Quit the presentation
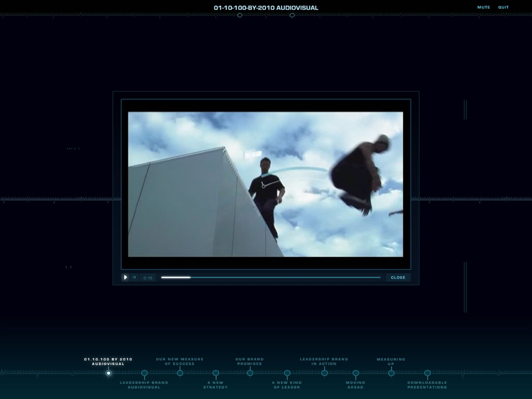This screenshot has width=532, height=399. click(x=503, y=7)
